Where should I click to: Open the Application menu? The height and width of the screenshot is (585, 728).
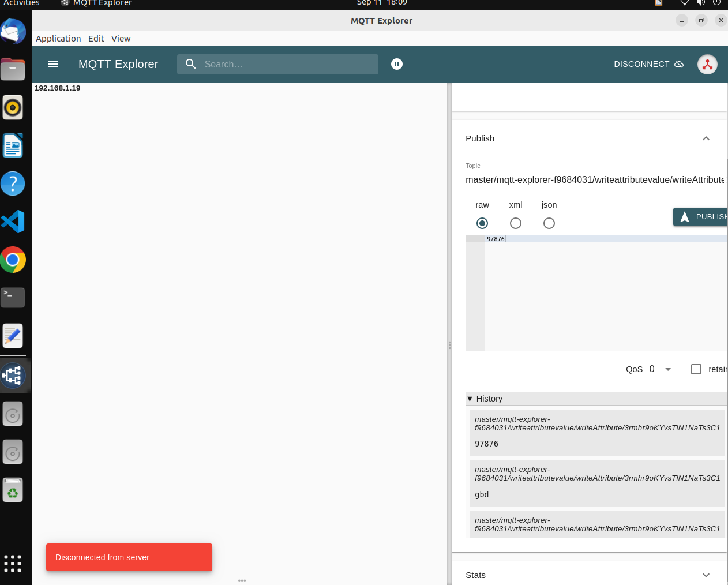click(x=58, y=39)
